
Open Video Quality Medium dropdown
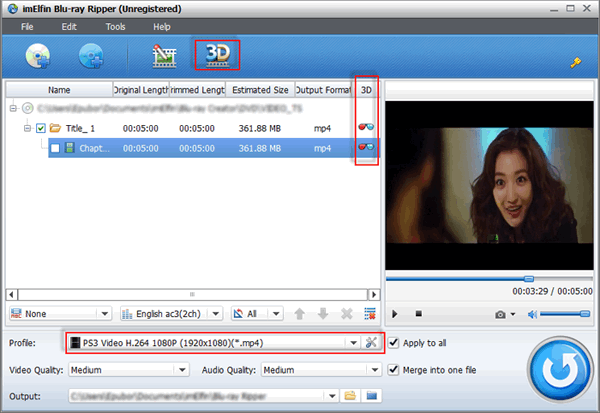pyautogui.click(x=129, y=370)
